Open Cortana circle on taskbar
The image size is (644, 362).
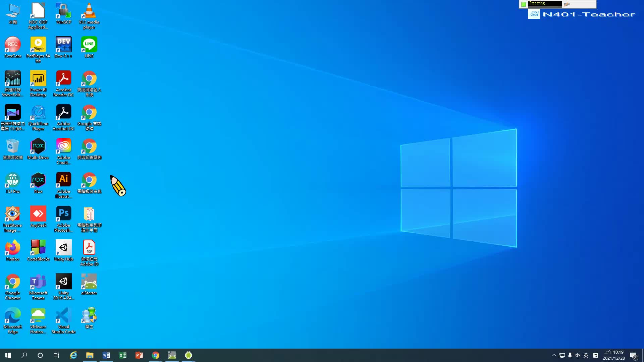click(40, 355)
